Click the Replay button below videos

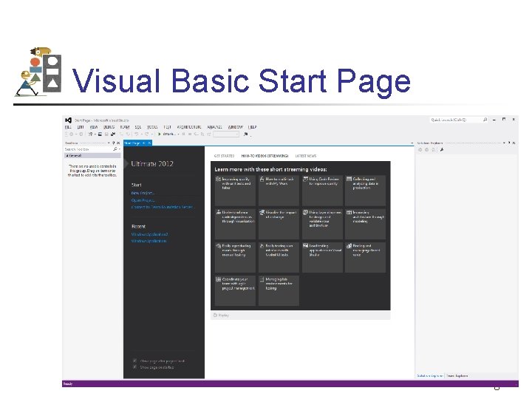tap(221, 316)
